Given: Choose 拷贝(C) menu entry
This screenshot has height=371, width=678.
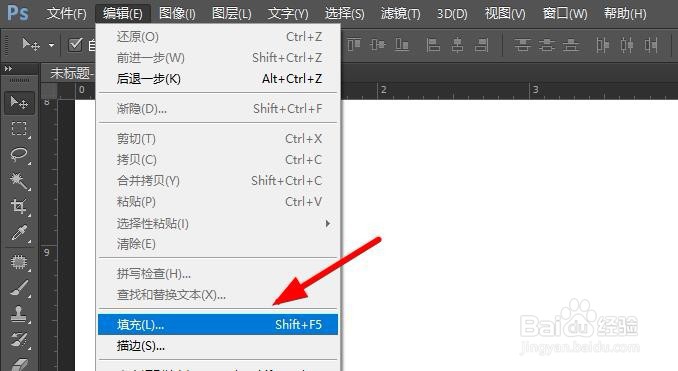Looking at the screenshot, I should click(x=218, y=160).
